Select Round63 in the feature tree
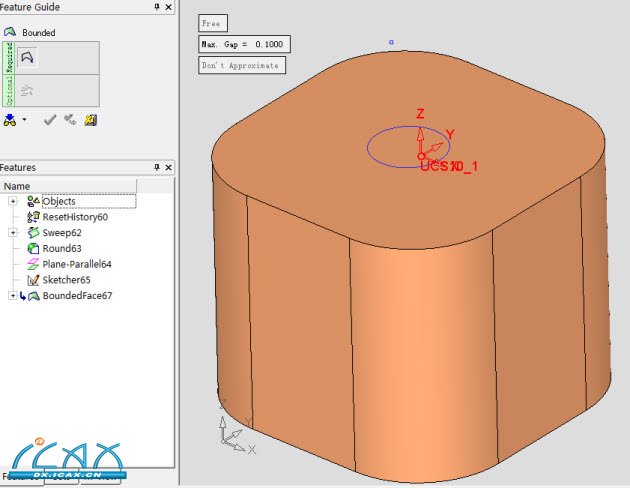This screenshot has height=488, width=630. point(61,248)
